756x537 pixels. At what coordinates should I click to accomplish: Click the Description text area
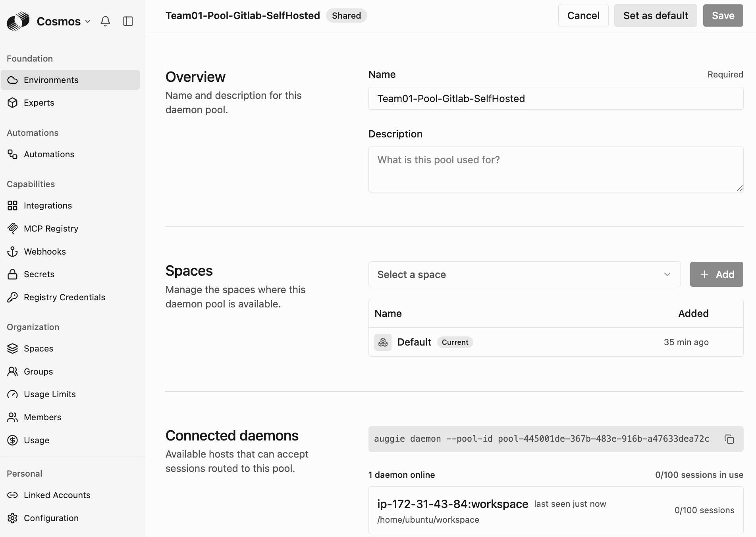556,170
